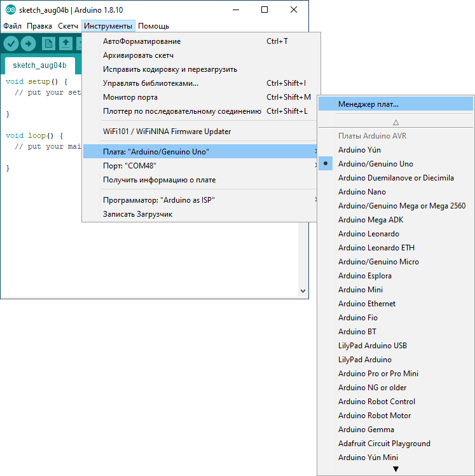Minimize the Arduino window
The width and height of the screenshot is (475, 476).
pos(236,10)
